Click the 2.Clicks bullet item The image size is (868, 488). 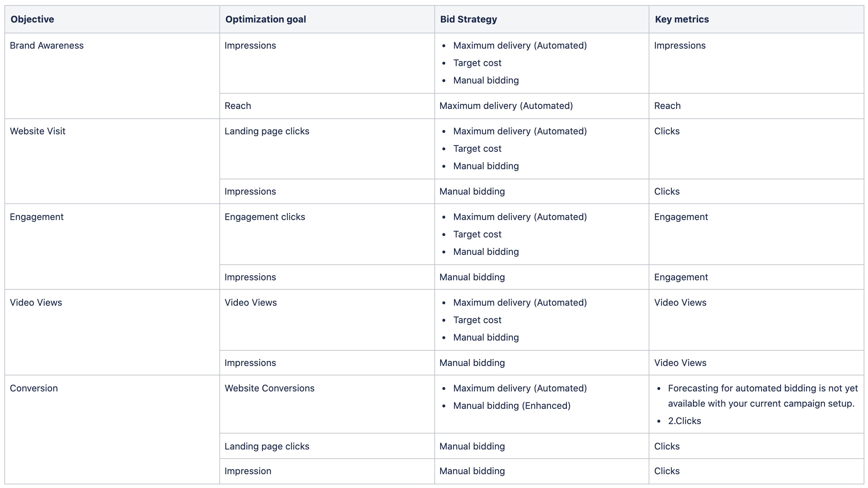tap(684, 421)
